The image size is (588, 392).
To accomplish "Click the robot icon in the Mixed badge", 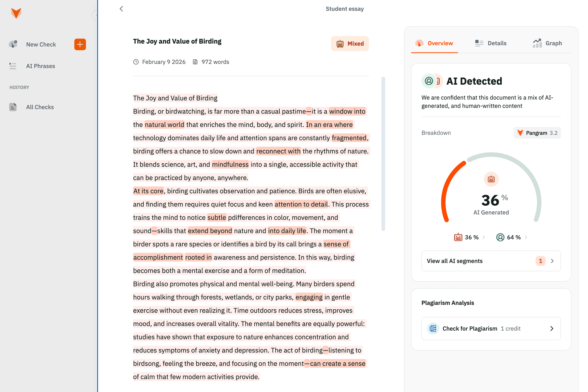I will click(340, 44).
